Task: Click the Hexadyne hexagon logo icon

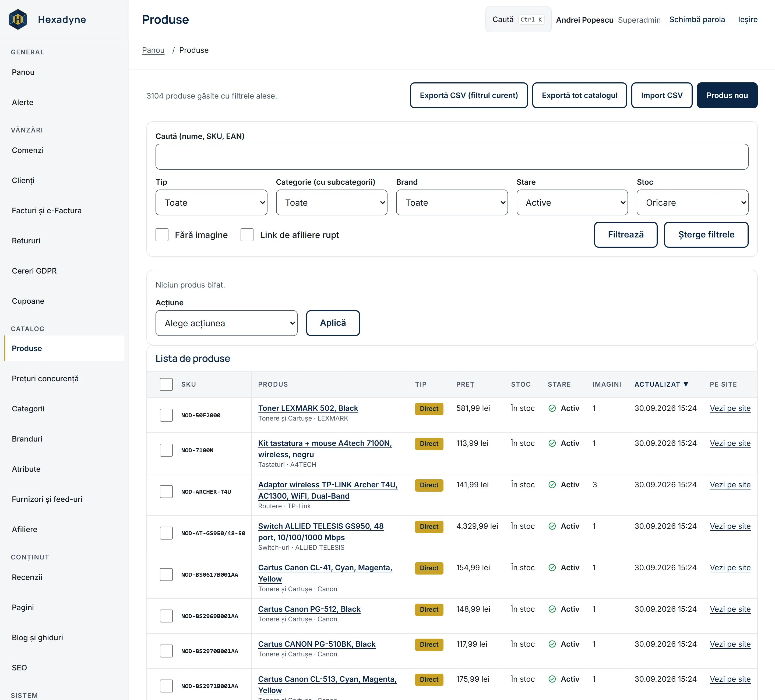Action: click(18, 19)
